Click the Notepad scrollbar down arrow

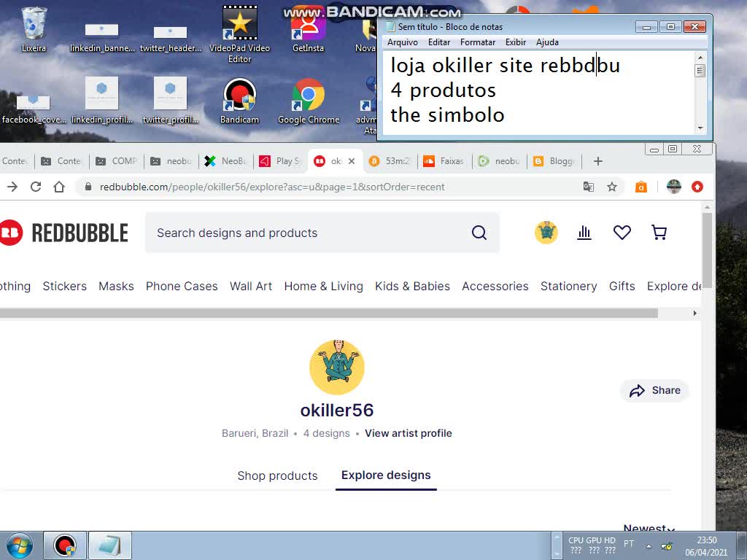click(x=700, y=128)
